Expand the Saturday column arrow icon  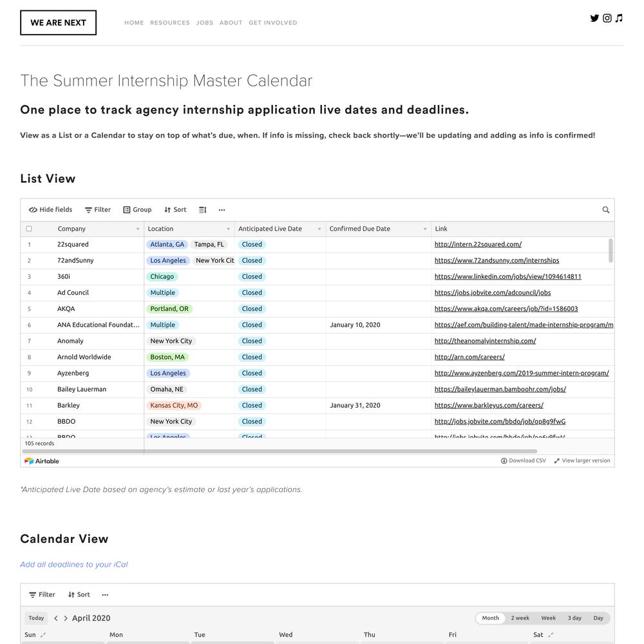[x=551, y=635]
